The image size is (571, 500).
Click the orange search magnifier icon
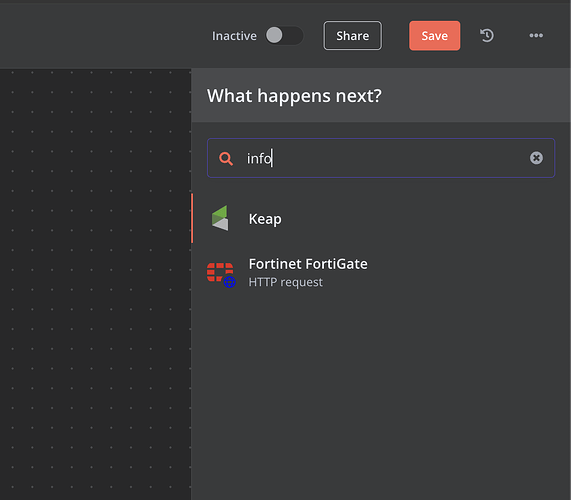[x=226, y=158]
